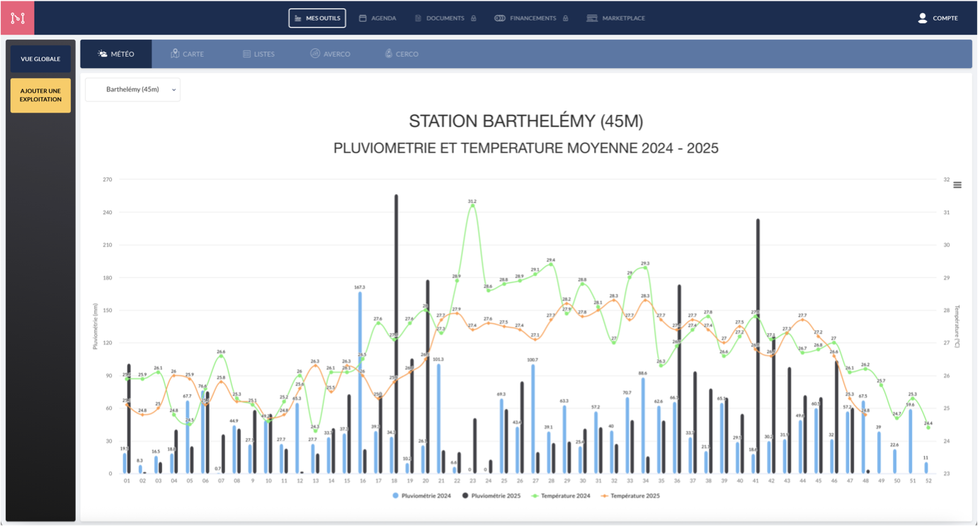Screen dimensions: 980x528
Task: Click the Agenda calendar icon
Action: [x=363, y=18]
